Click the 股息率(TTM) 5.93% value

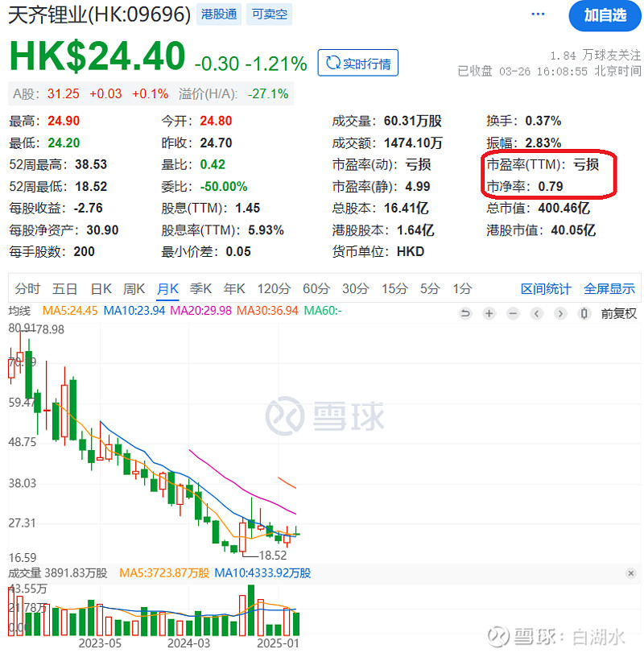tap(266, 230)
